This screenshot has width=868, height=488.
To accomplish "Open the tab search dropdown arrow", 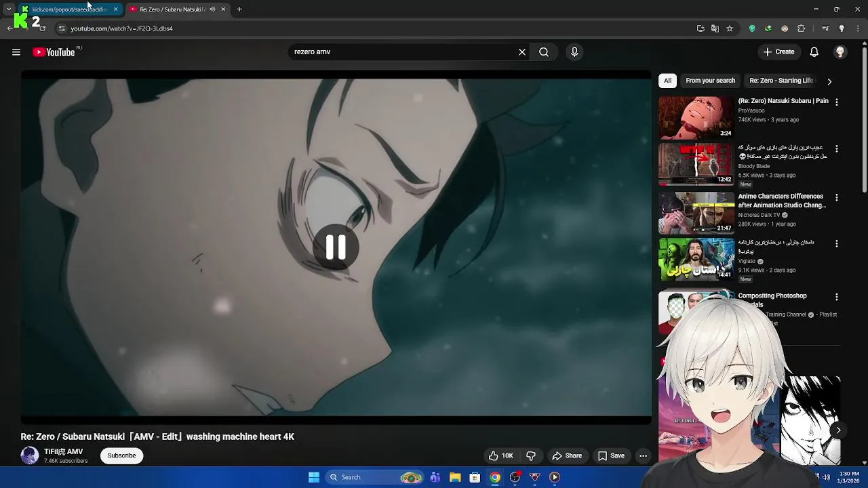I will click(x=8, y=9).
